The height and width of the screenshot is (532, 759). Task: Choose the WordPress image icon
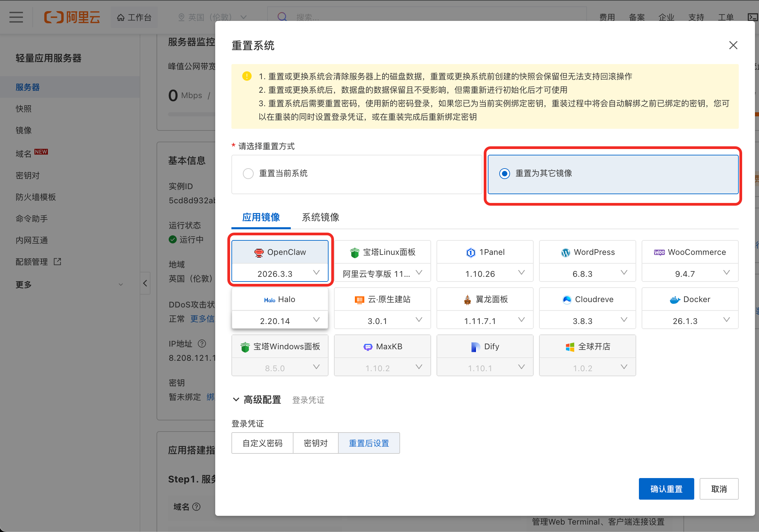click(565, 253)
